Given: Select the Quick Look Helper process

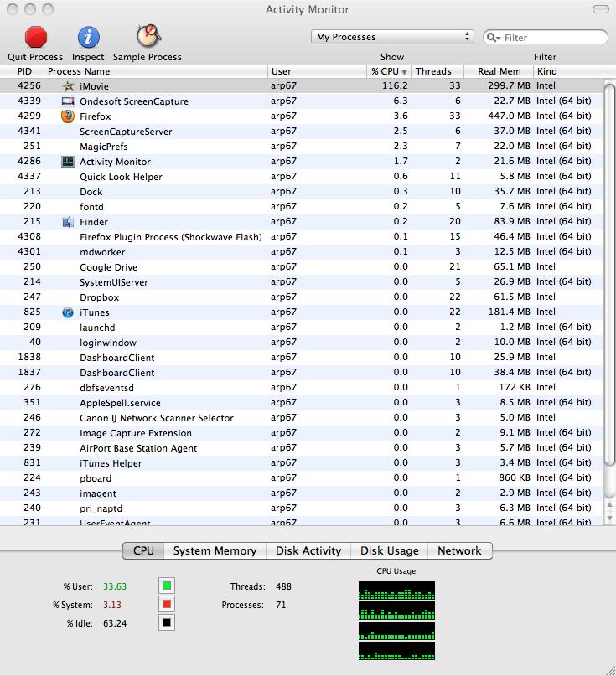Looking at the screenshot, I should [x=302, y=177].
